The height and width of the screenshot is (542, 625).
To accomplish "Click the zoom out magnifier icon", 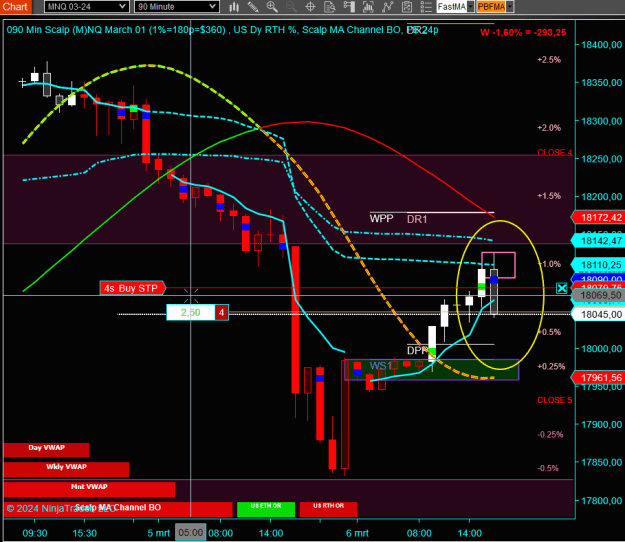I will tap(291, 7).
